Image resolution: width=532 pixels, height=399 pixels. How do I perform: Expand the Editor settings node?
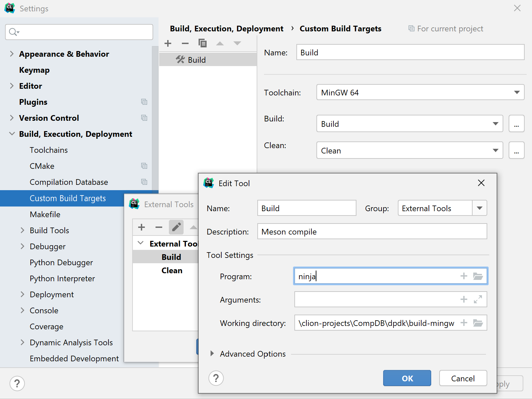click(x=12, y=86)
